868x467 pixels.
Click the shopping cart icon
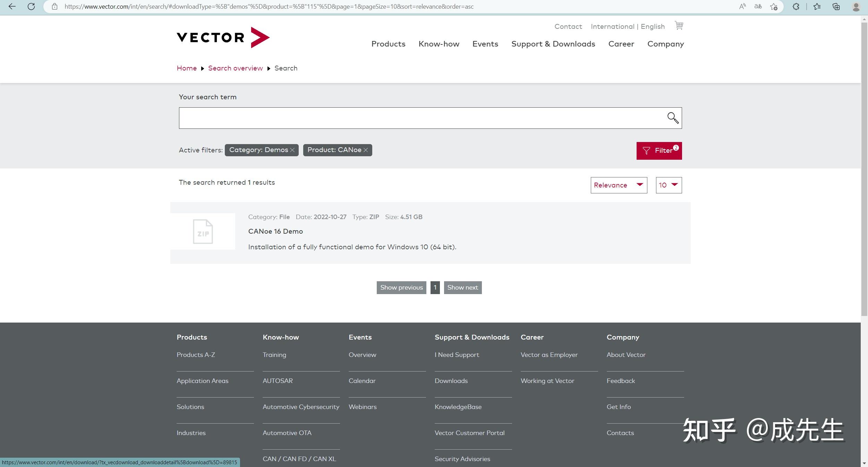point(679,26)
